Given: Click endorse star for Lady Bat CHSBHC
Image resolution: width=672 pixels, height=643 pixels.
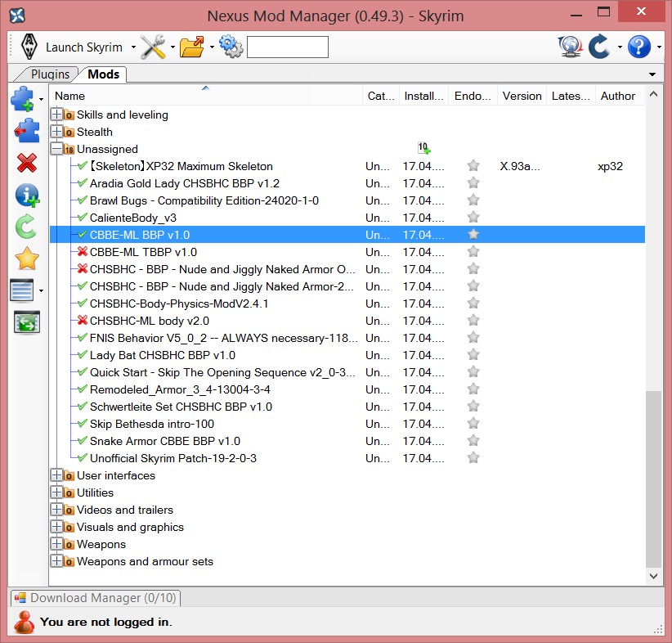Looking at the screenshot, I should coord(473,355).
